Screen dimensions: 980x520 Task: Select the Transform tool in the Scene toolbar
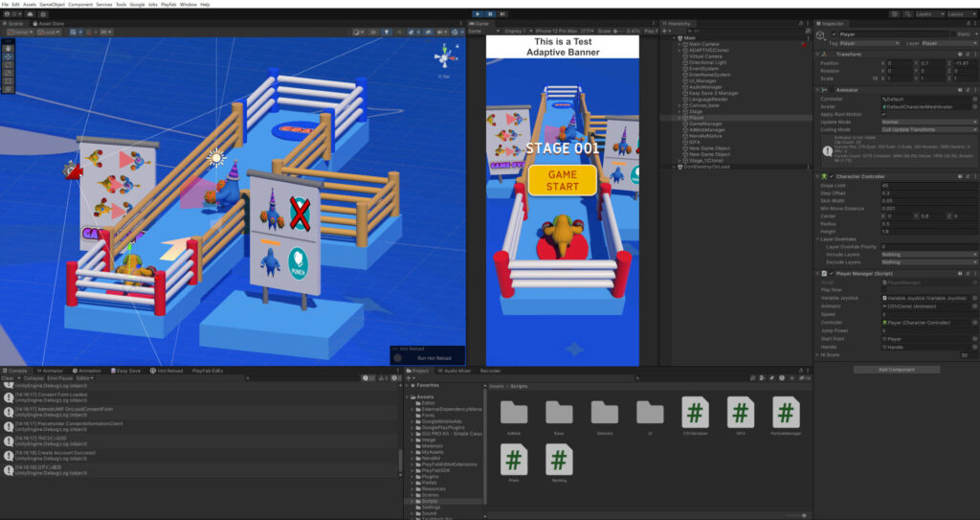coord(8,89)
